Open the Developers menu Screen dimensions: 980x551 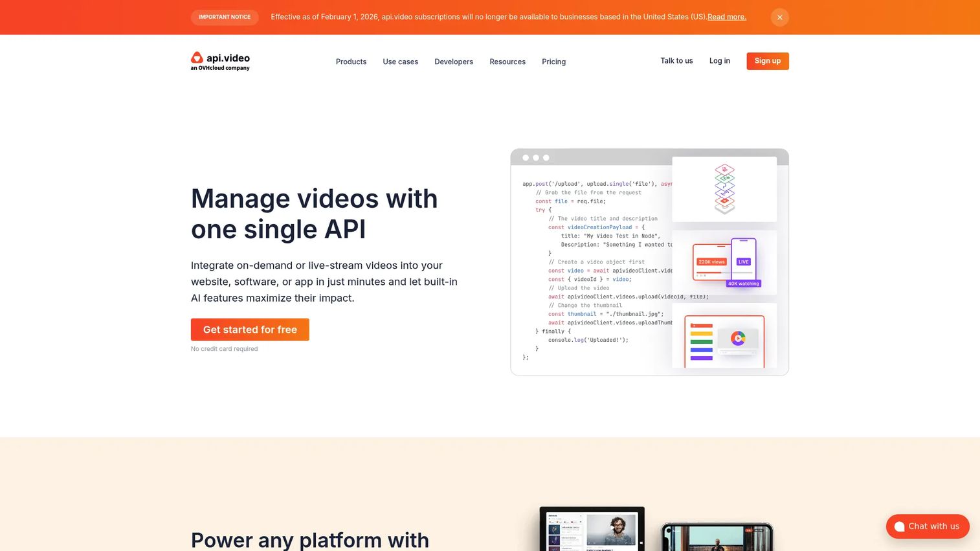coord(454,62)
